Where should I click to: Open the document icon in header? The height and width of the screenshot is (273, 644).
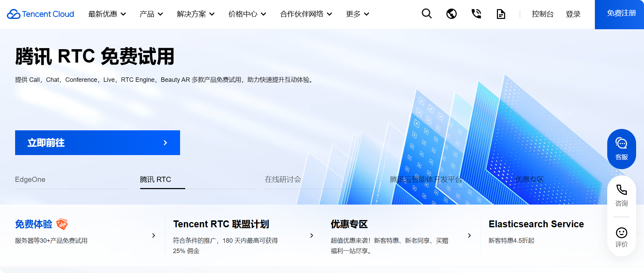click(x=501, y=14)
